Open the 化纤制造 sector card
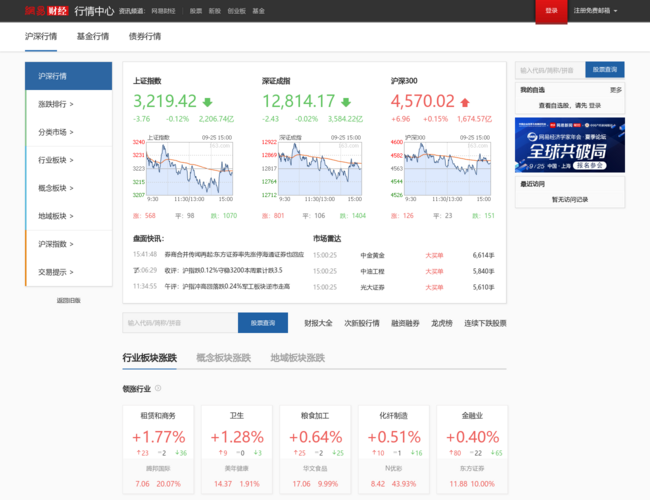650x500 pixels. pos(394,449)
